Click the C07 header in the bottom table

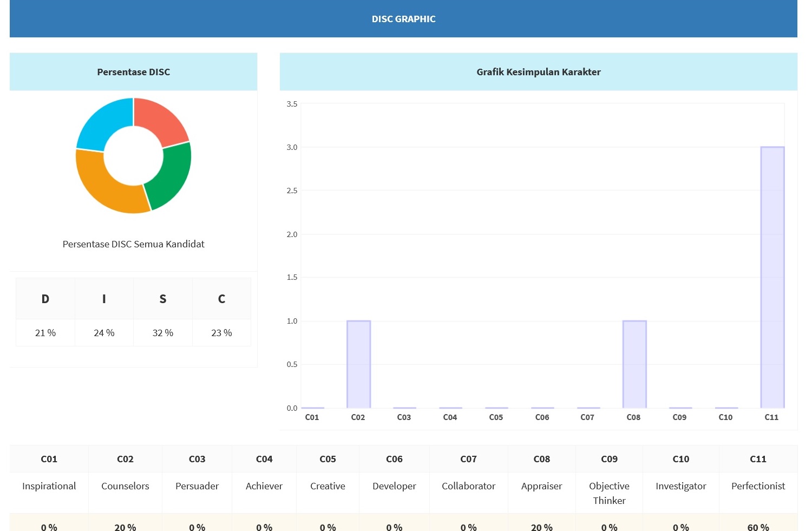click(468, 459)
